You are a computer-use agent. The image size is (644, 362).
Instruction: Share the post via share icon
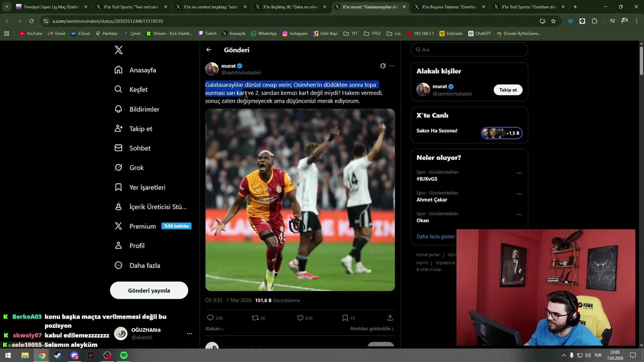pyautogui.click(x=390, y=318)
